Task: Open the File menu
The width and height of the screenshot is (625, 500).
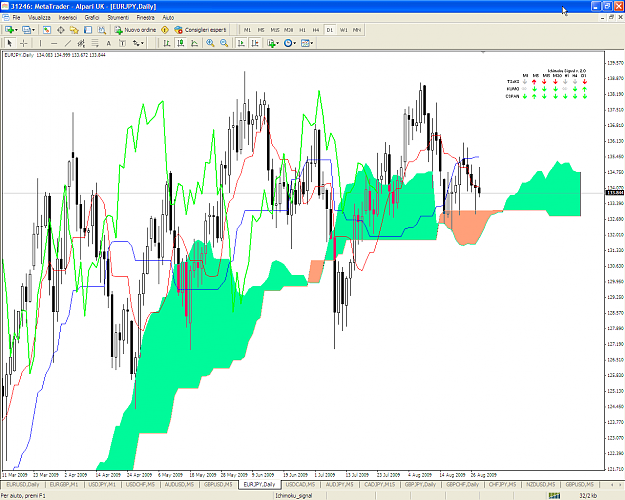Action: [x=16, y=18]
